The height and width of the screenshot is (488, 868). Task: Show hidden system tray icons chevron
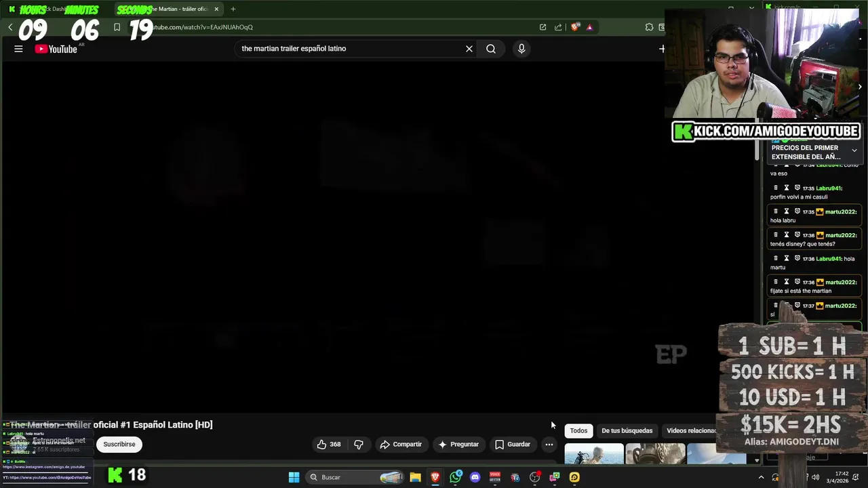(761, 477)
